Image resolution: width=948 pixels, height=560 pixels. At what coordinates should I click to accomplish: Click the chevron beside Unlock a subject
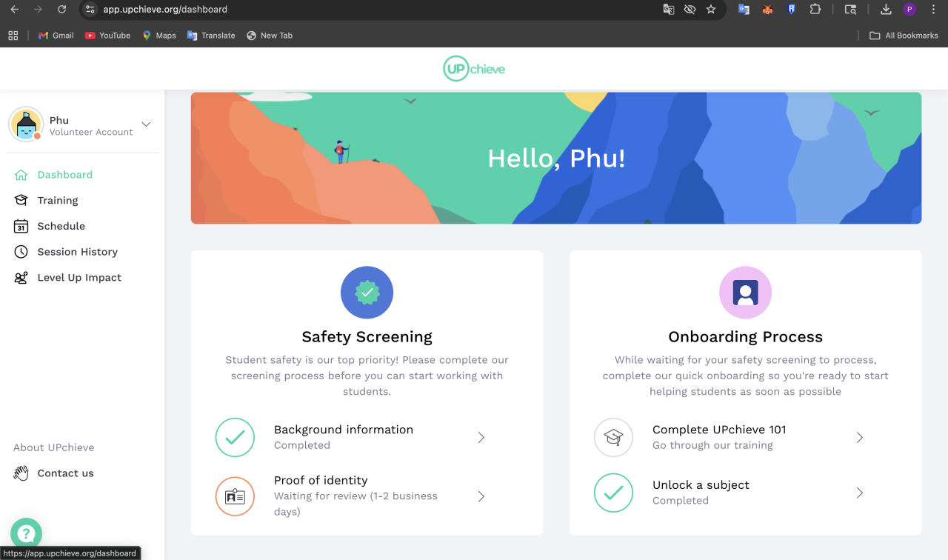tap(859, 493)
